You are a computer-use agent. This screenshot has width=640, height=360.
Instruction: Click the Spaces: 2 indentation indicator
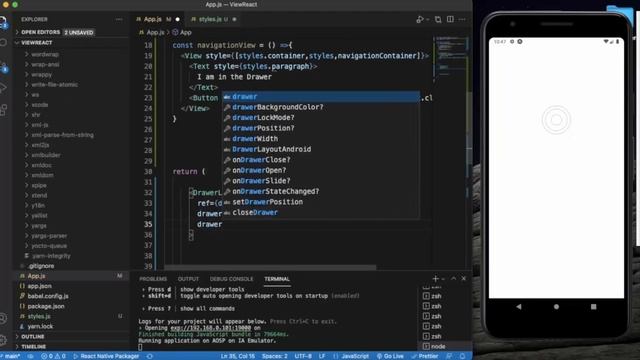coord(274,356)
